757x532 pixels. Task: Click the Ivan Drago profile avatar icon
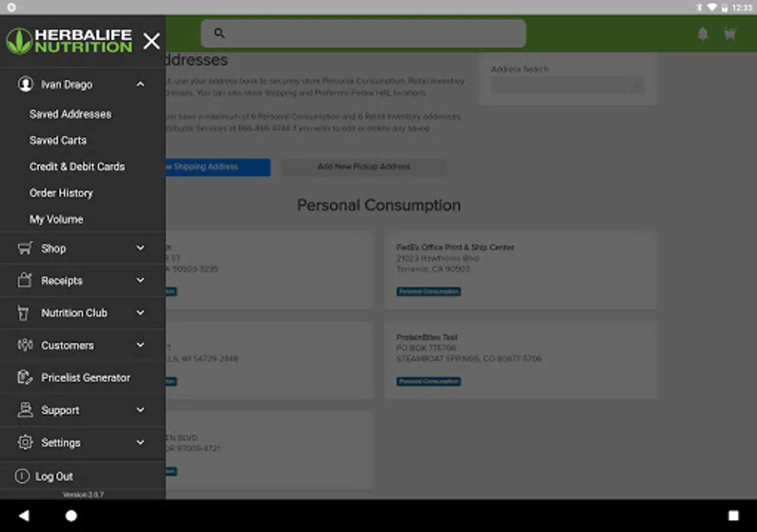pos(25,84)
